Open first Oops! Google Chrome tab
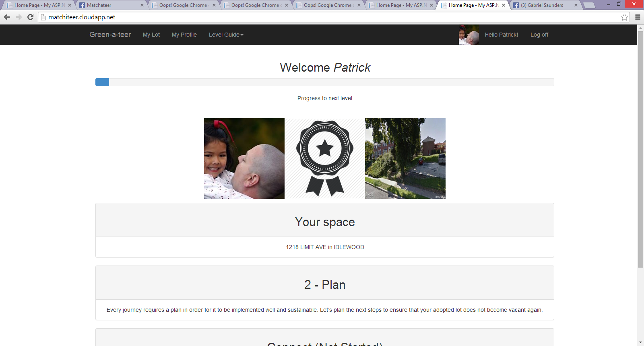This screenshot has height=346, width=644. (x=184, y=5)
